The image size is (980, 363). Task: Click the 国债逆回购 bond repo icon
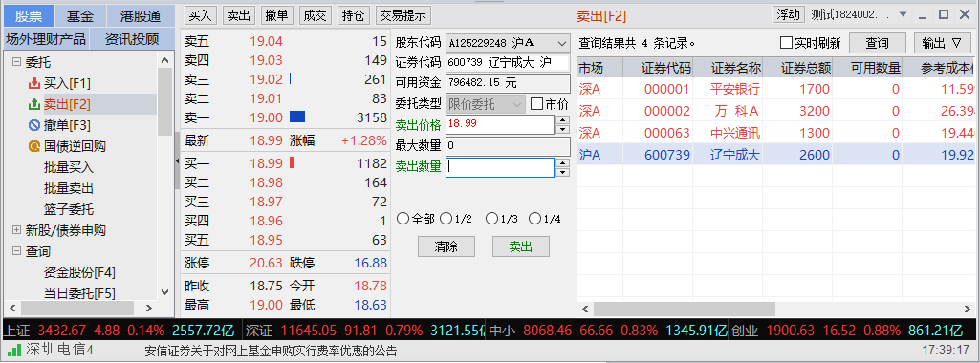click(x=34, y=146)
